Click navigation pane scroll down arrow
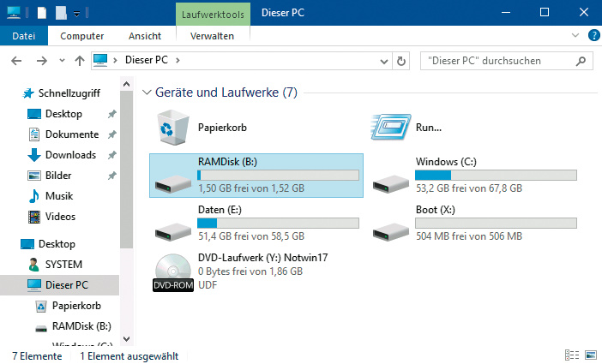Screen dimensions: 602x364 pyautogui.click(x=126, y=339)
